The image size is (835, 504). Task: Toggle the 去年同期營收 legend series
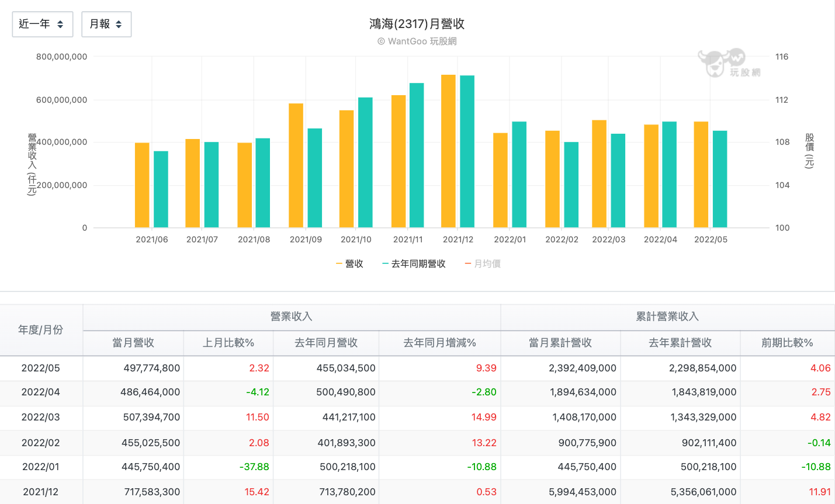414,264
